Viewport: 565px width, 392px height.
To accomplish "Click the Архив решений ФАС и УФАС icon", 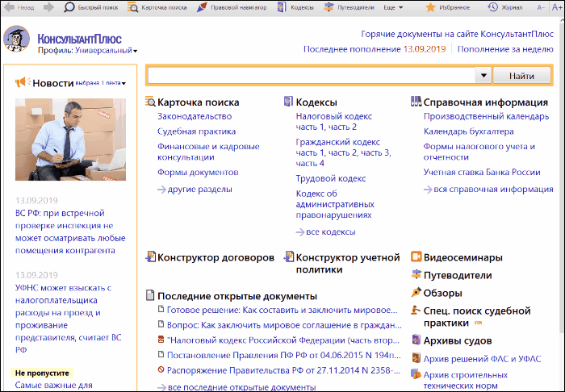I will [416, 358].
